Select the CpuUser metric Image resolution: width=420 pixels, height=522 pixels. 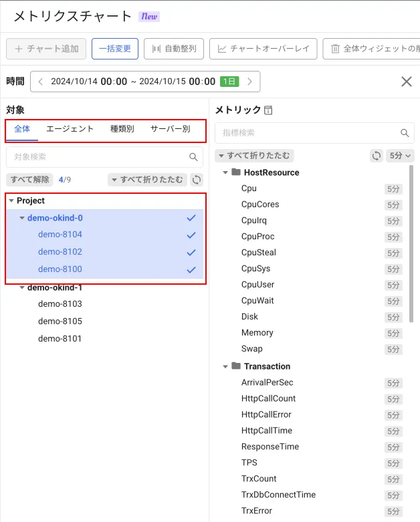(x=257, y=284)
